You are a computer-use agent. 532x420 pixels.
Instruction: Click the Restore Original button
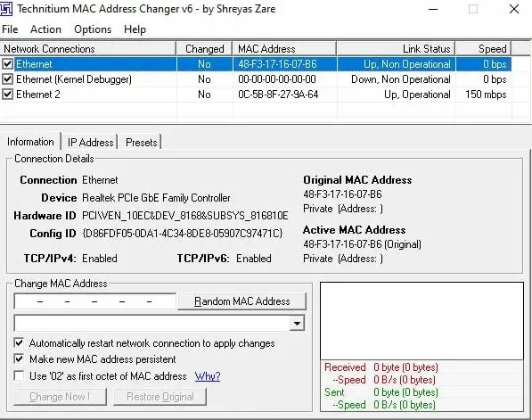160,397
